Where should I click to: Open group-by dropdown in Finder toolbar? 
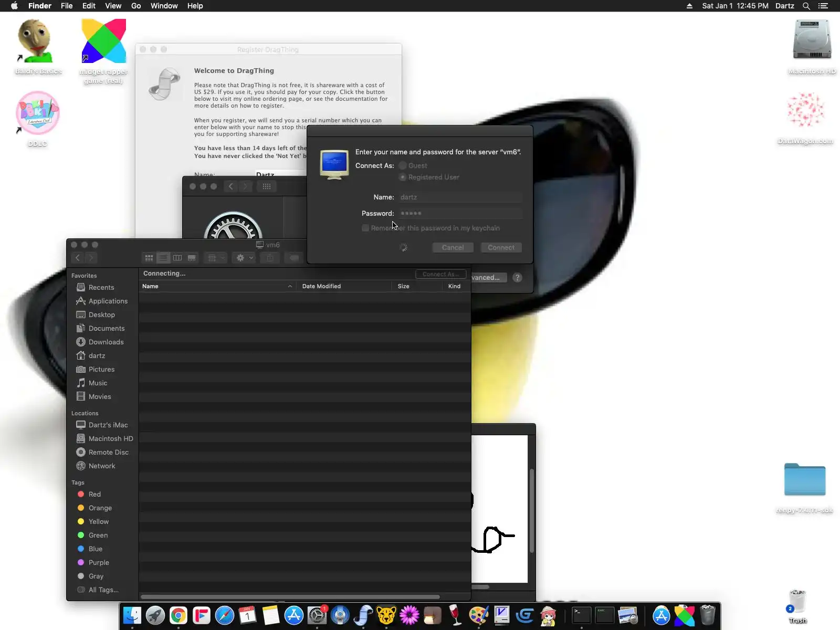pyautogui.click(x=216, y=258)
